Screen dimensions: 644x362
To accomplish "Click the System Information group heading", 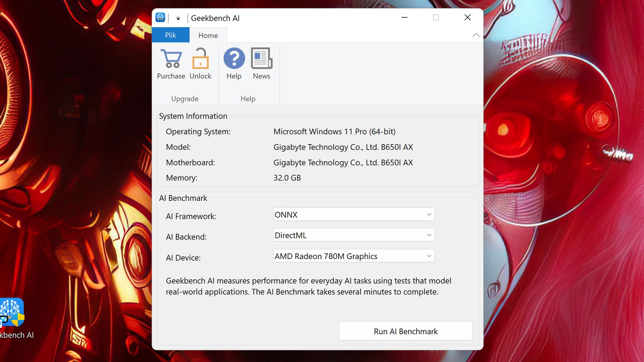I will [193, 116].
